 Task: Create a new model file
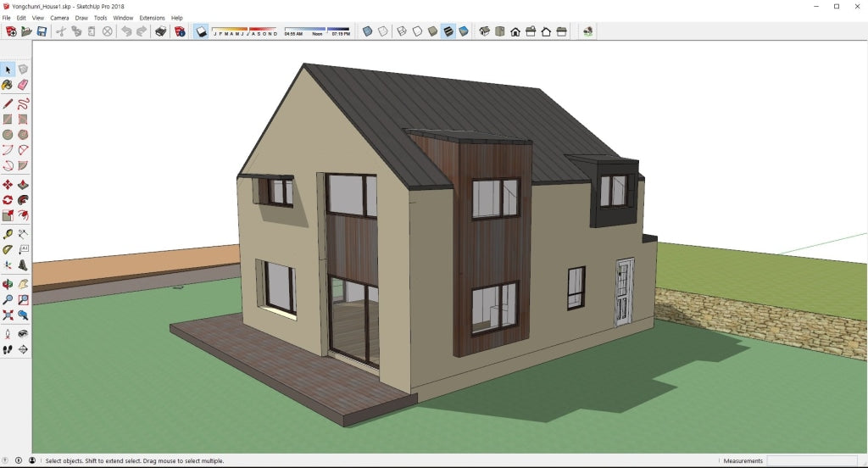coord(10,31)
